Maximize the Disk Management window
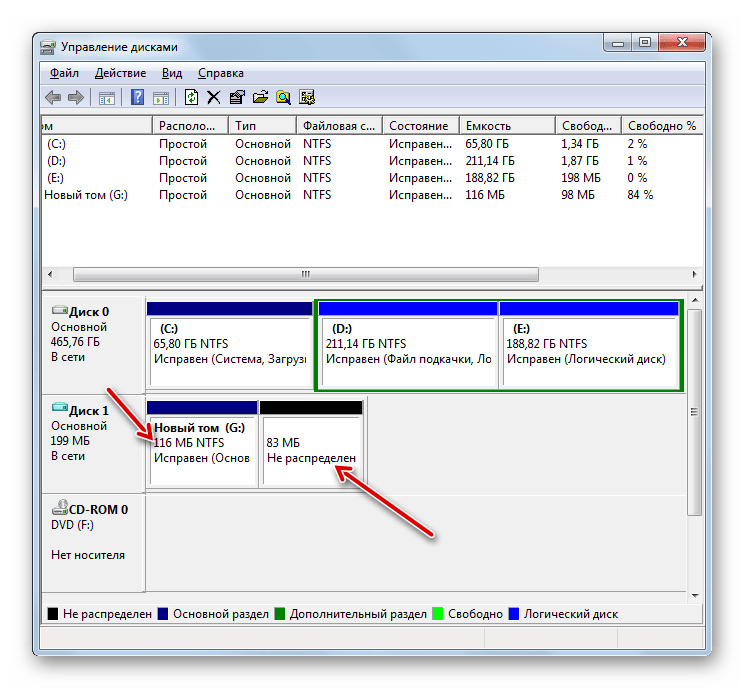The width and height of the screenshot is (745, 689). [x=645, y=43]
